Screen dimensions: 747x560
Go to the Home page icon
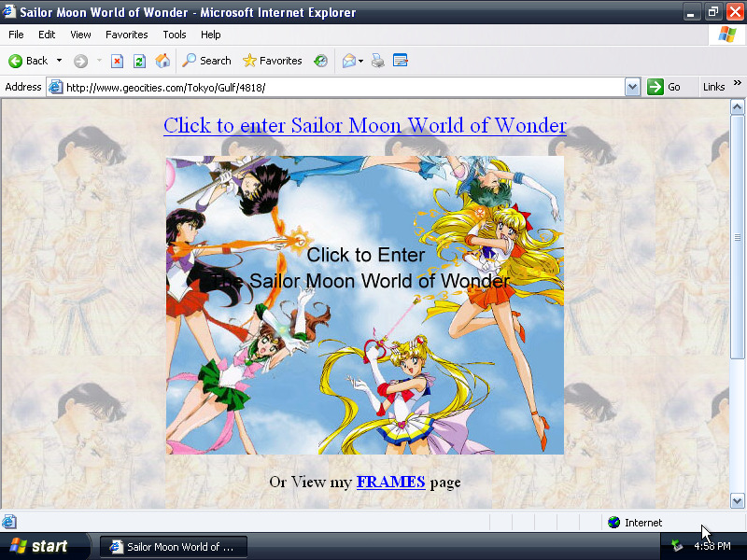click(x=162, y=61)
